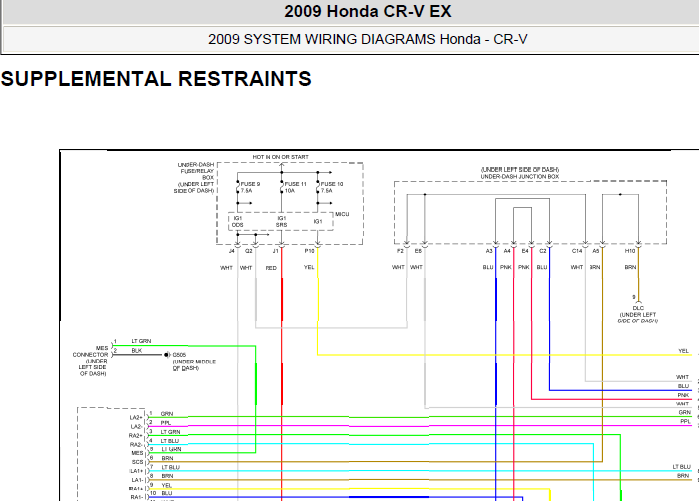
Task: Click the "LA2+" terminal label
Action: (x=136, y=418)
